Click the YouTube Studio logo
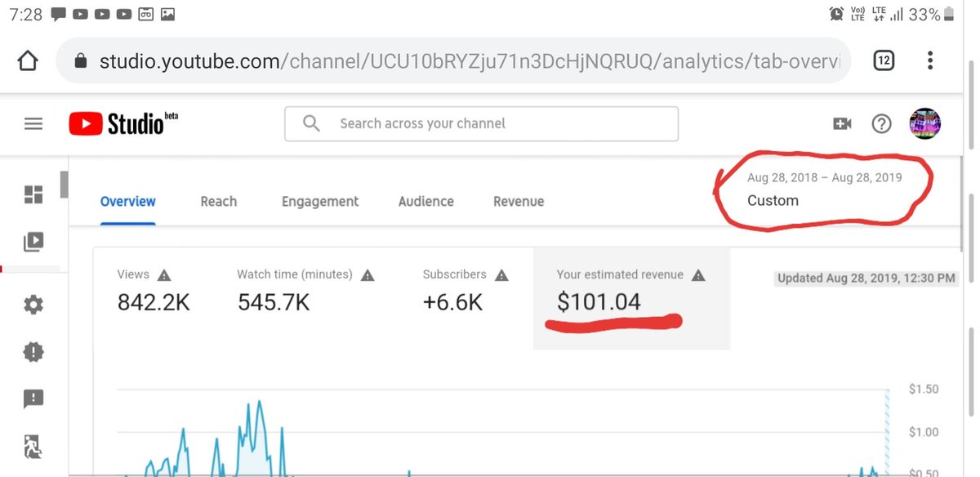Viewport: 980px width, 477px height. [123, 124]
